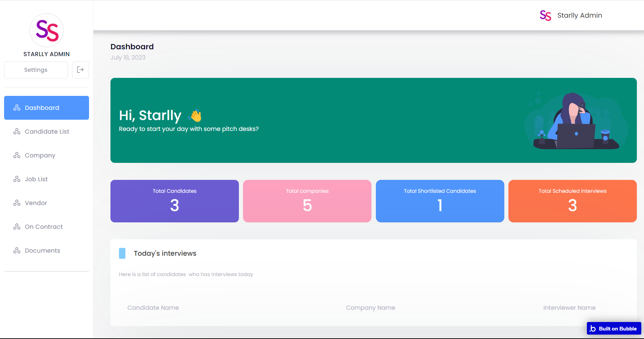Click the Job List menu icon

tap(17, 179)
